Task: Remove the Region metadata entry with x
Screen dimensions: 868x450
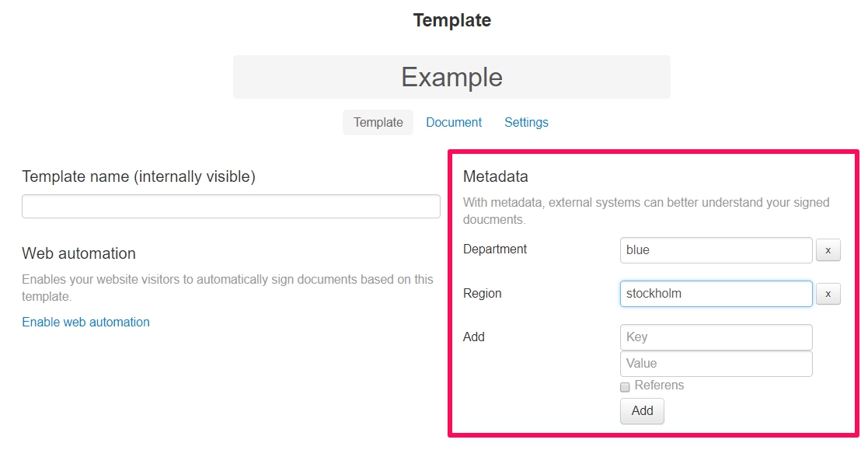Action: click(828, 294)
